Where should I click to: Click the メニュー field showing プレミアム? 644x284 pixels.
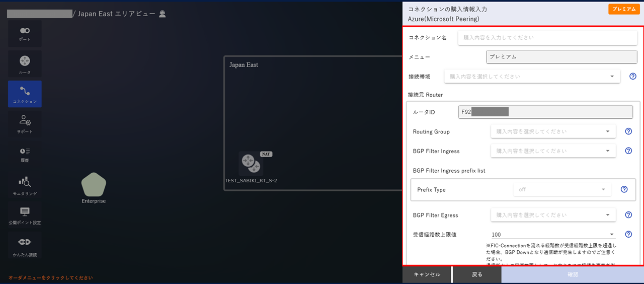click(x=562, y=57)
